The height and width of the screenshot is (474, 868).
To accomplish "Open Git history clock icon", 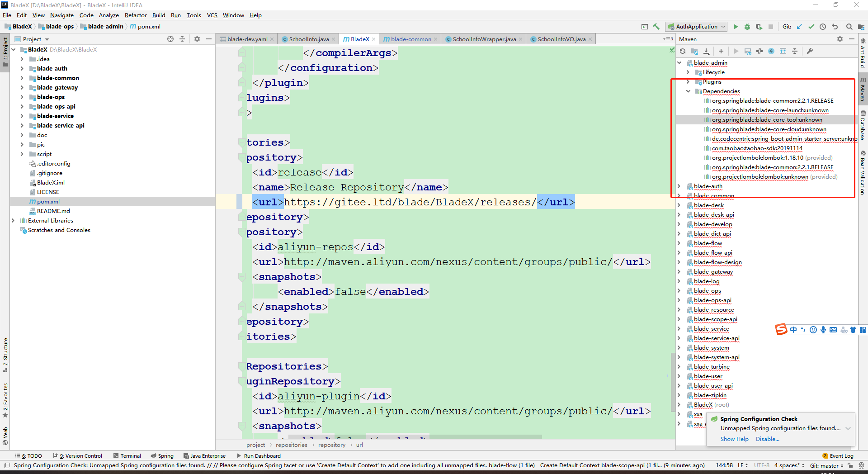I will (x=823, y=27).
